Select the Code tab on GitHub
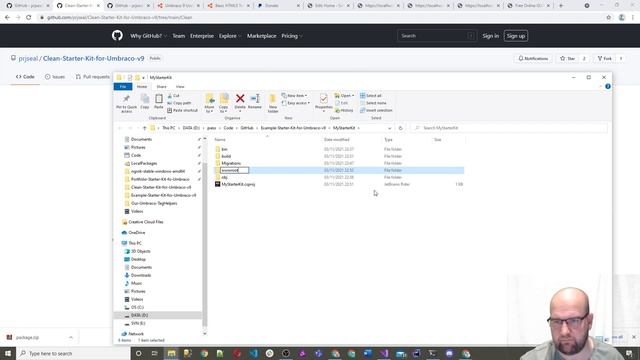Viewport: 640px width, 360px height. click(25, 77)
